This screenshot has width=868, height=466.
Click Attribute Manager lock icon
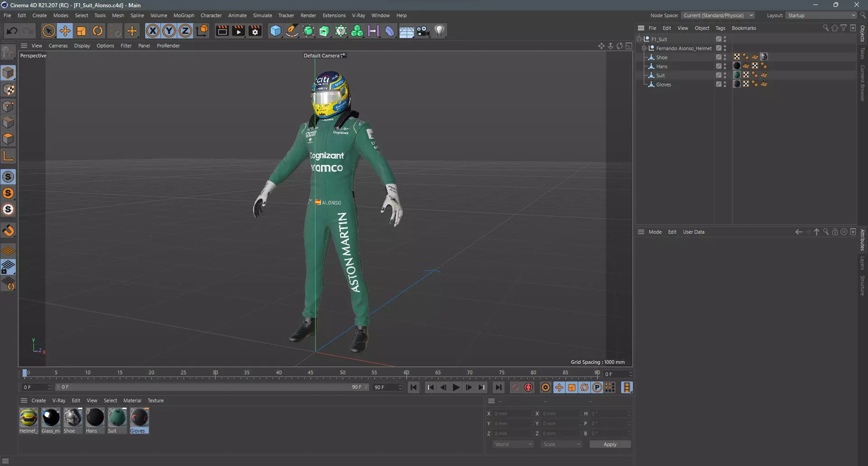tap(835, 232)
